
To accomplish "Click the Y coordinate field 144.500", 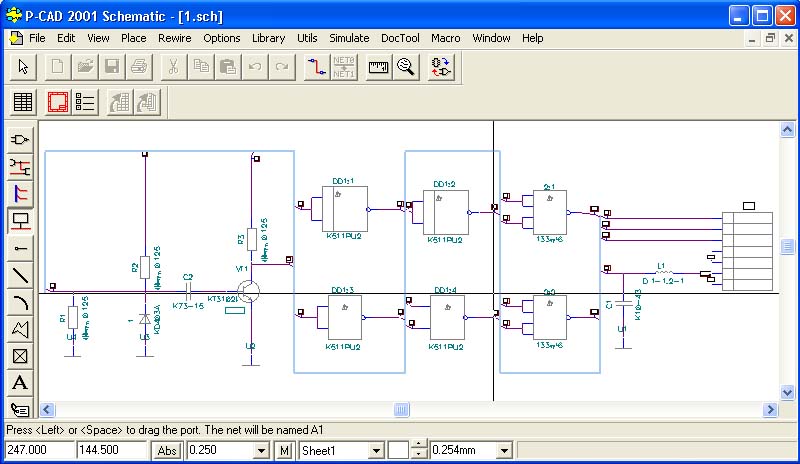I will click(x=112, y=450).
